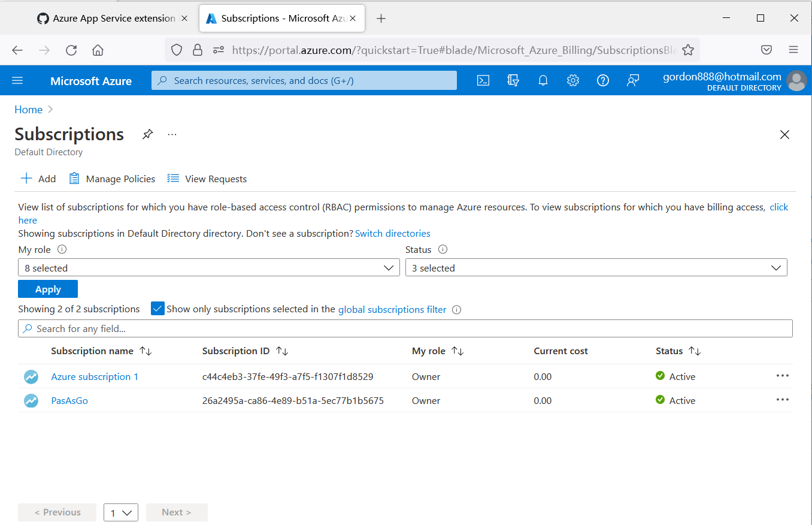The height and width of the screenshot is (525, 812).
Task: Open the PasAsGo row ellipsis menu
Action: tap(782, 400)
